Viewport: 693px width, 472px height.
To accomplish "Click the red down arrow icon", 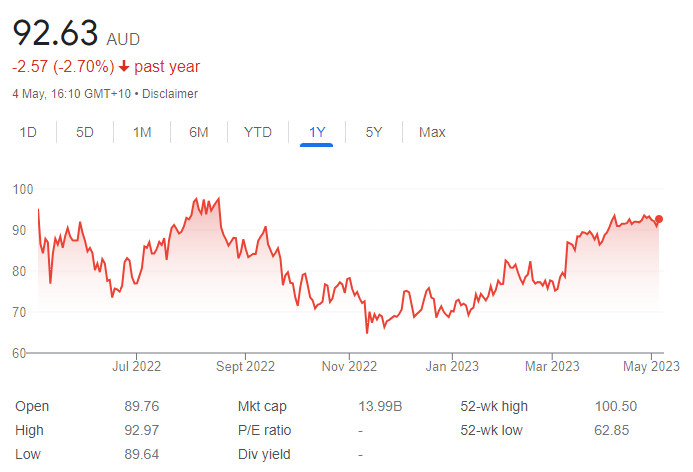I will click(124, 66).
